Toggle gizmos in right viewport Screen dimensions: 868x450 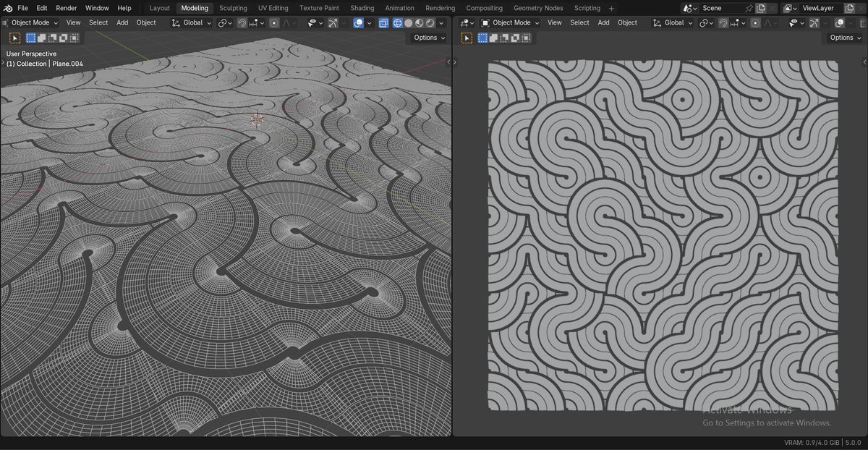coord(814,22)
